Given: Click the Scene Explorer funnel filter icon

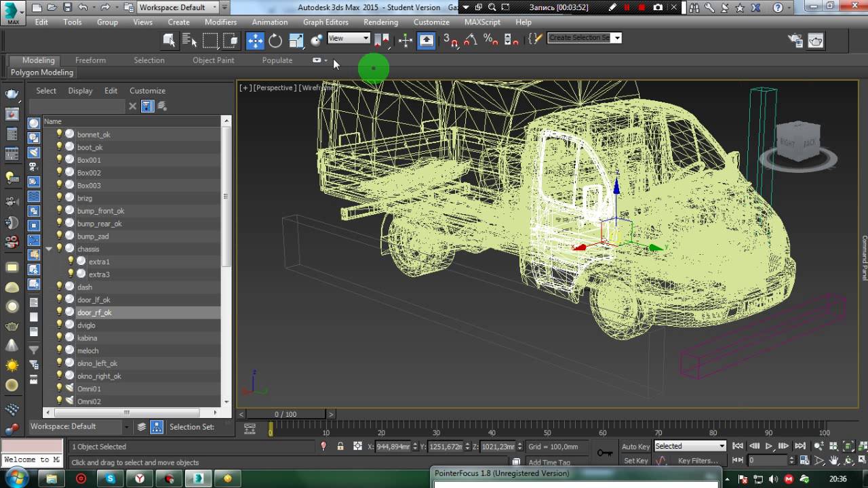Looking at the screenshot, I should pos(147,106).
